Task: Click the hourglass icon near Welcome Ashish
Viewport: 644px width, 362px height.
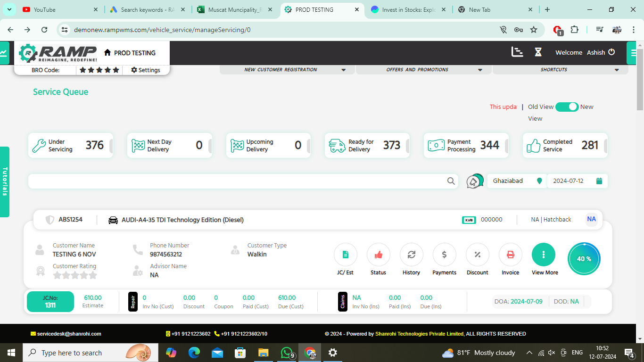Action: 538,53
